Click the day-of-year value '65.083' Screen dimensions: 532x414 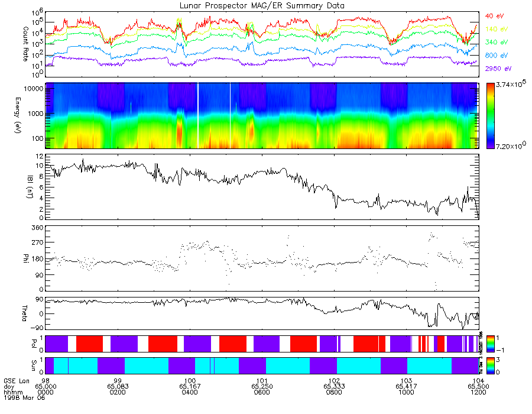[x=118, y=387]
